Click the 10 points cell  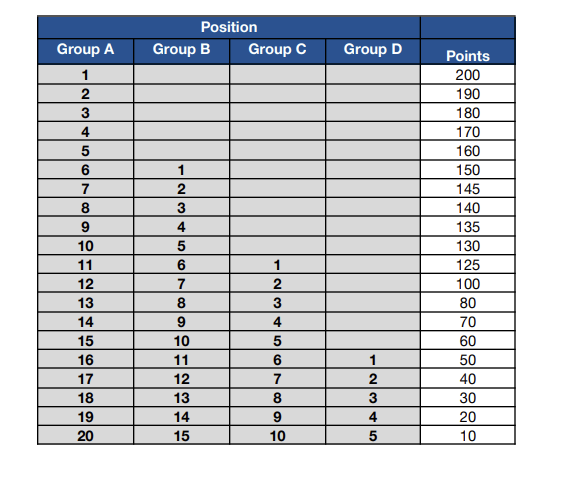[x=468, y=435]
